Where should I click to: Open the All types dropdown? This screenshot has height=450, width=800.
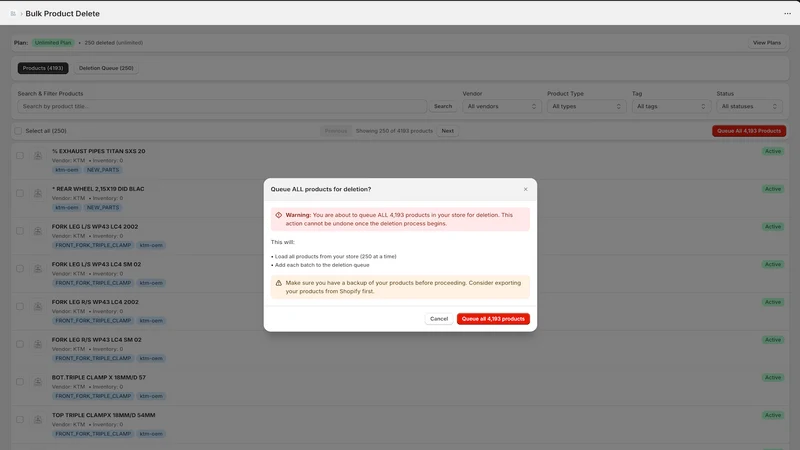(x=586, y=106)
